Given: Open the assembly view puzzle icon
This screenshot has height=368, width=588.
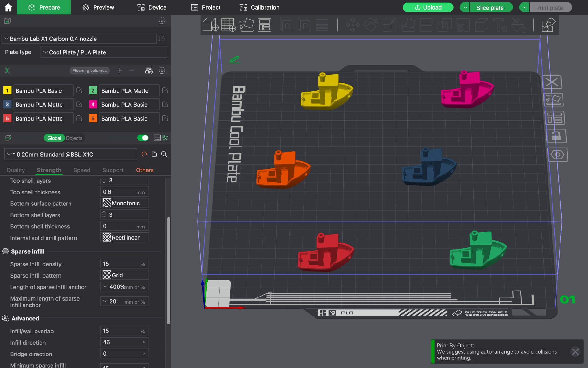Looking at the screenshot, I should pyautogui.click(x=548, y=25).
